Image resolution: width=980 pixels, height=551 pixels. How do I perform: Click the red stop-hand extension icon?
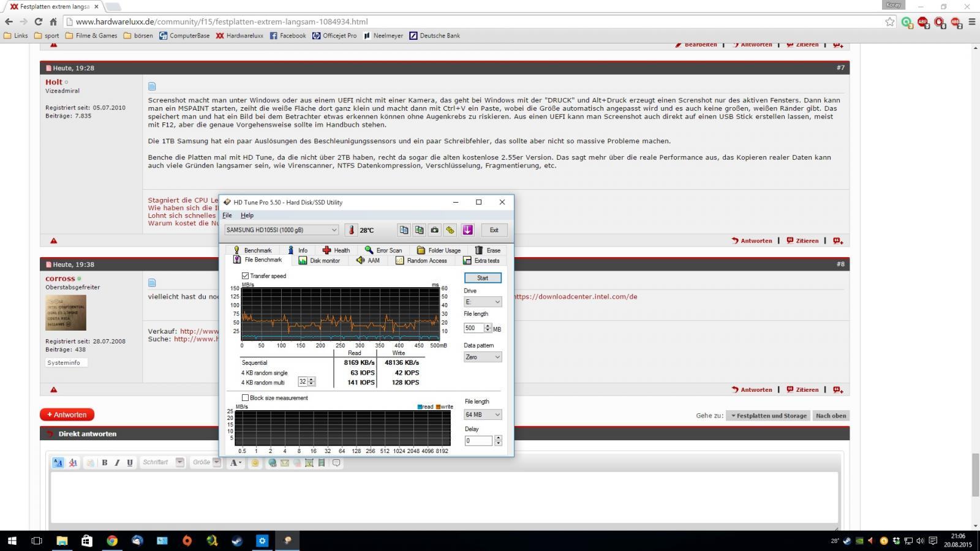point(940,23)
